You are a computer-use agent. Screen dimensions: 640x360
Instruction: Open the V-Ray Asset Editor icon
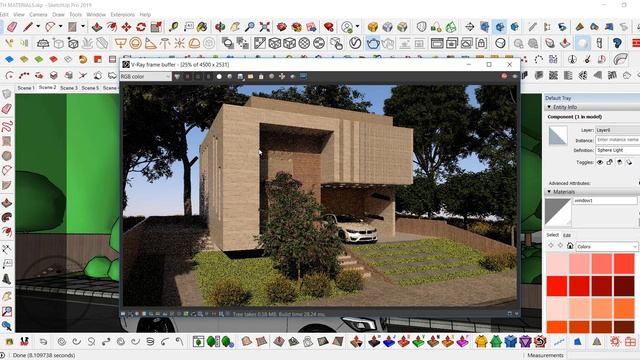pyautogui.click(x=355, y=43)
